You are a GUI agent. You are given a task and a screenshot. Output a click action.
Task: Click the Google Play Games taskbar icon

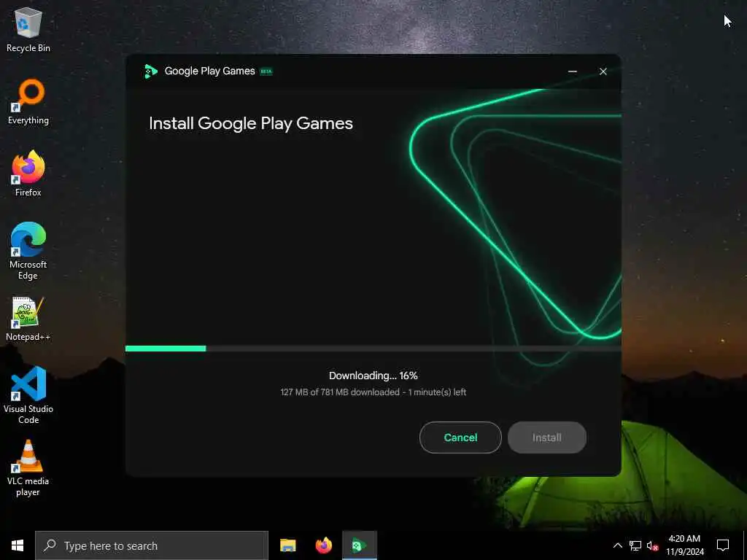pos(360,545)
